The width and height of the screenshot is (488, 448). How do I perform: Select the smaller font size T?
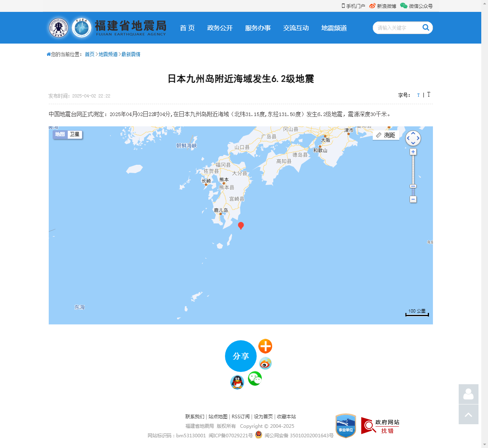point(418,95)
